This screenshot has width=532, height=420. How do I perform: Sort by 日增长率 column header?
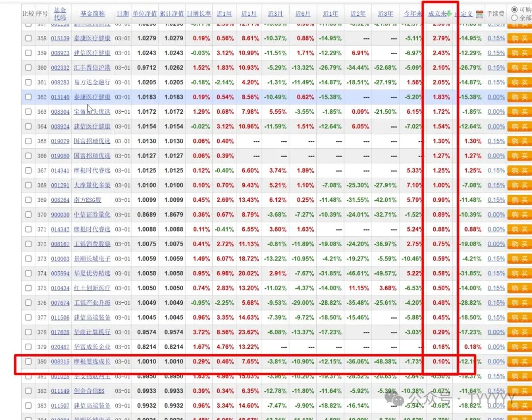199,14
